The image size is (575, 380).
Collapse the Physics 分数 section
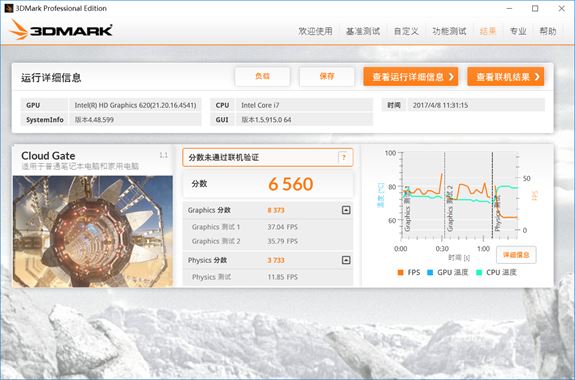346,260
